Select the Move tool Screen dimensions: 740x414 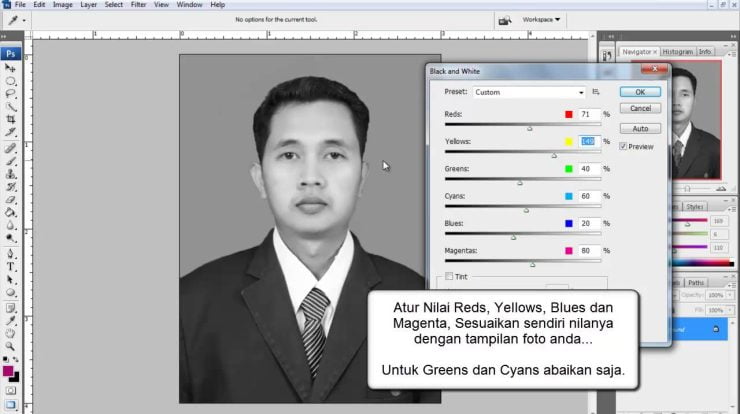[x=10, y=67]
